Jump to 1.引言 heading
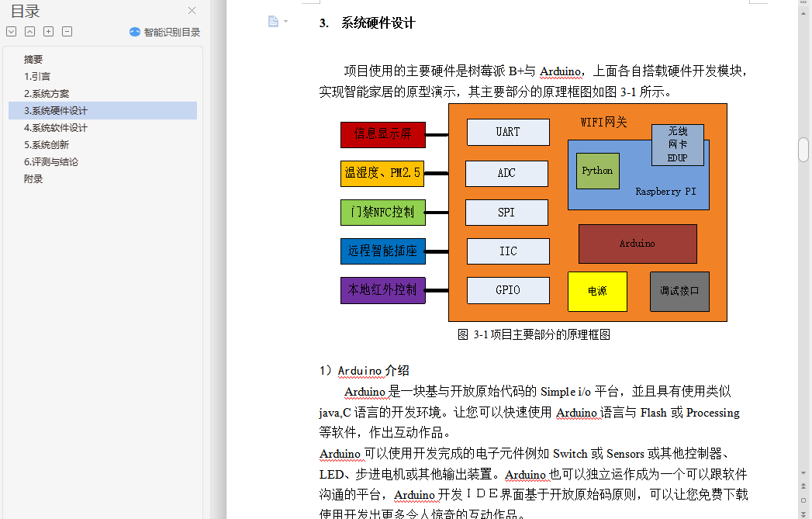The width and height of the screenshot is (812, 519). click(x=37, y=77)
